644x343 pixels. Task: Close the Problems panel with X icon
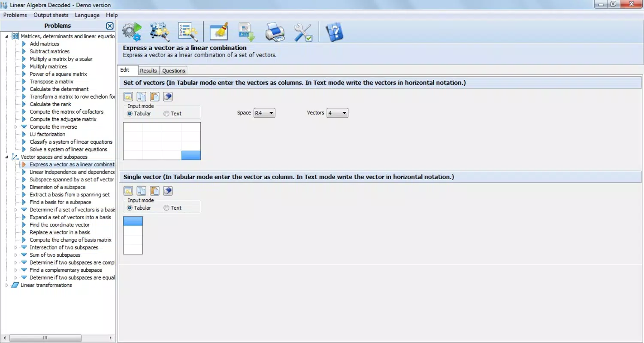pos(109,26)
